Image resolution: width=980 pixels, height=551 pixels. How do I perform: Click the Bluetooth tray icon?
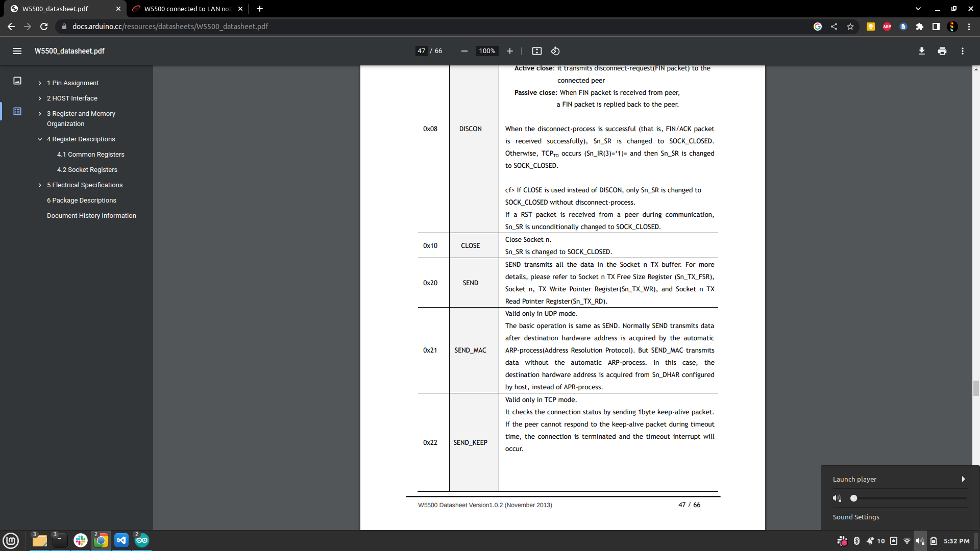tap(856, 541)
